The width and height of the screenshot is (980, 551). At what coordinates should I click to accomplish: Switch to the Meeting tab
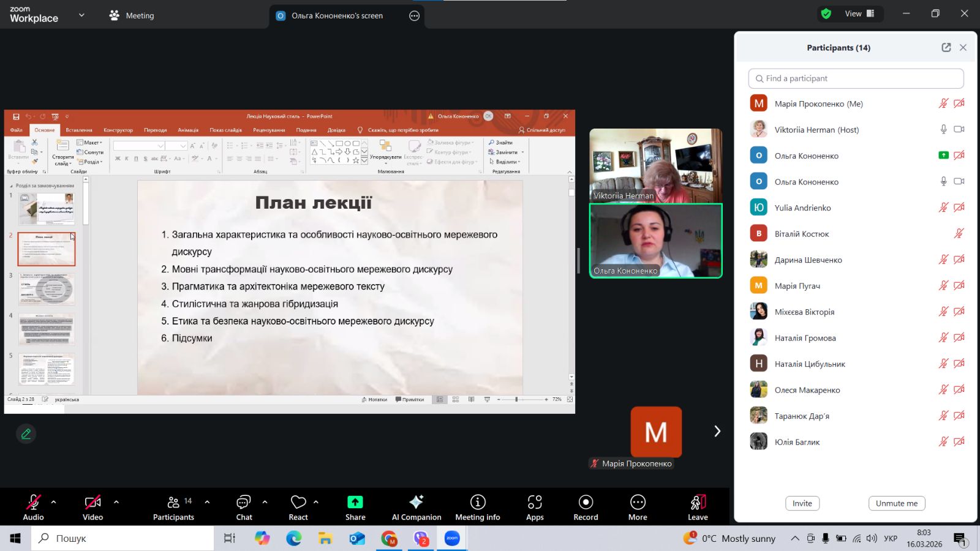point(132,16)
